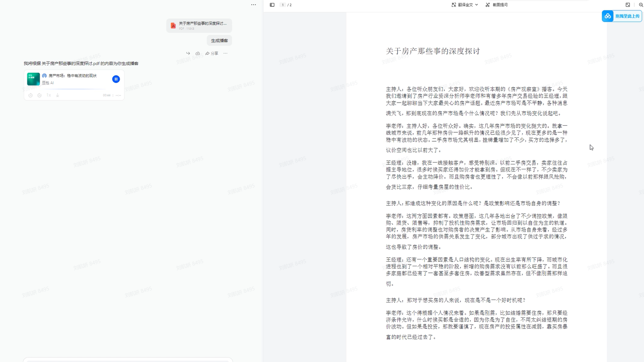The width and height of the screenshot is (644, 362).
Task: Download the generated podcast audio
Action: (x=57, y=95)
